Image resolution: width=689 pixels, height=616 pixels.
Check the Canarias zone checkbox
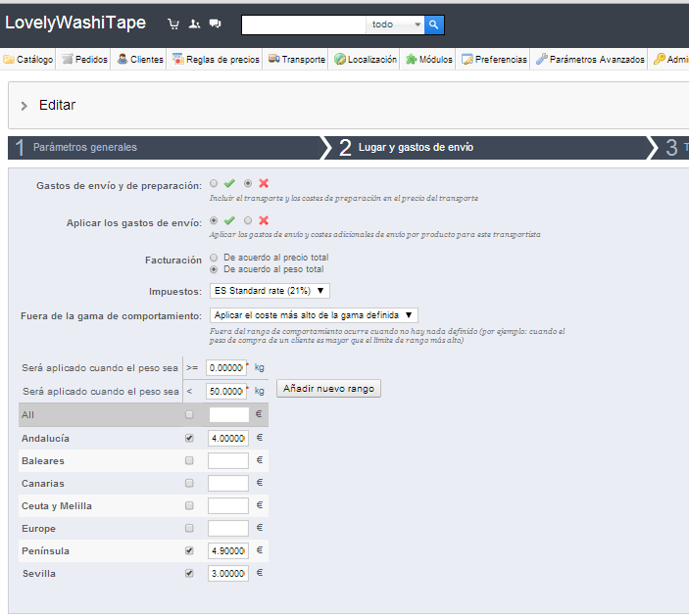point(189,483)
